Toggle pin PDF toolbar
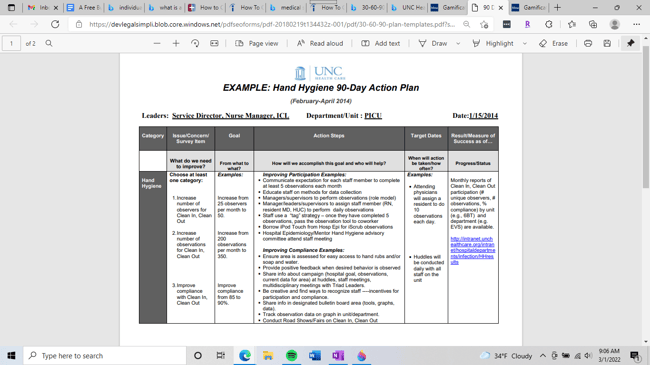 coord(631,43)
